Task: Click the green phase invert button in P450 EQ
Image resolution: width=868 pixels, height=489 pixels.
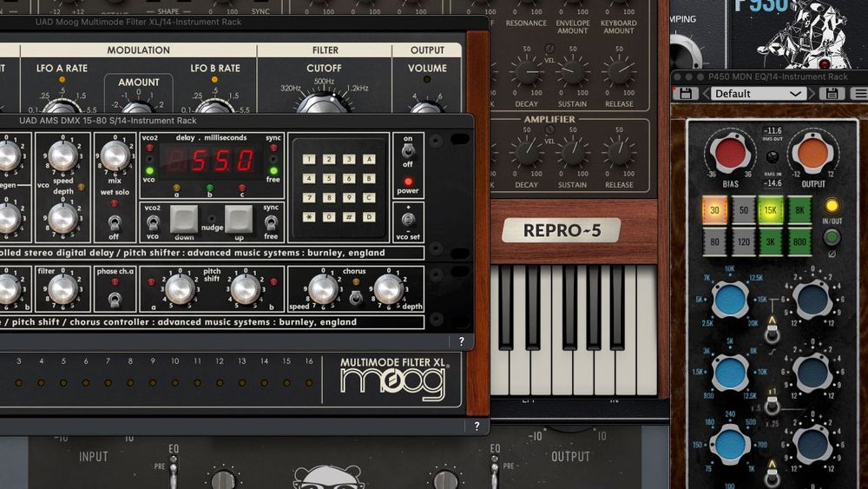Action: [x=832, y=238]
